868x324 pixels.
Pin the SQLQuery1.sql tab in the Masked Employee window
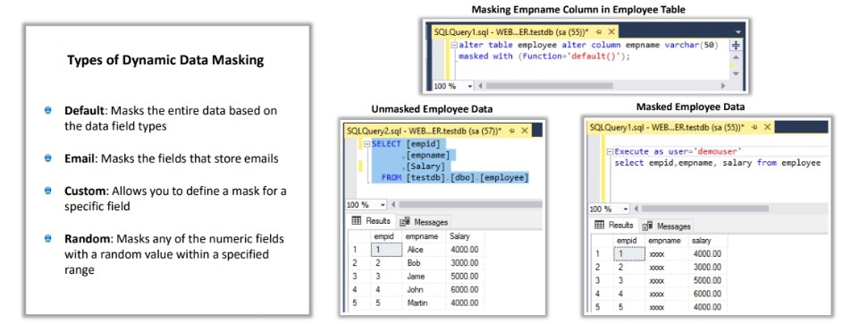[x=755, y=127]
